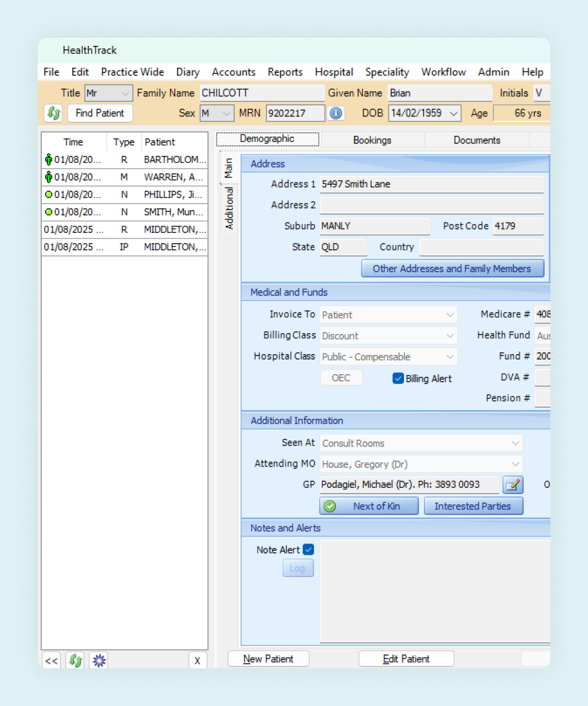Image resolution: width=588 pixels, height=706 pixels.
Task: Click the X button below patient list
Action: tap(198, 661)
